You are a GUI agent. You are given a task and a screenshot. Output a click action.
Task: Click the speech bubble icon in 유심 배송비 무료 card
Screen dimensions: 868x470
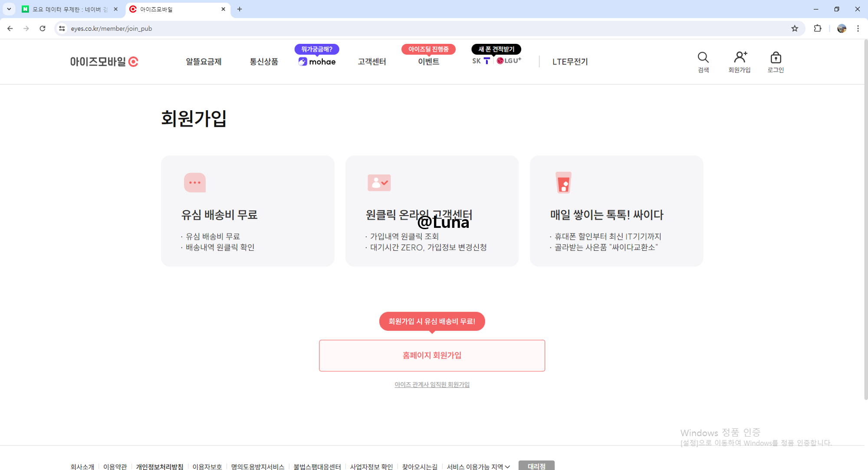tap(195, 183)
